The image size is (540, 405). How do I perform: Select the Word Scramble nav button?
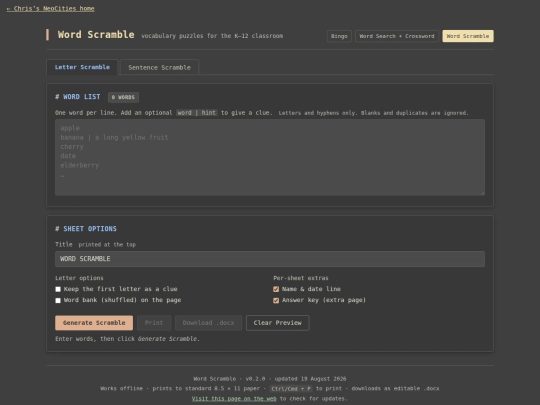(x=468, y=36)
